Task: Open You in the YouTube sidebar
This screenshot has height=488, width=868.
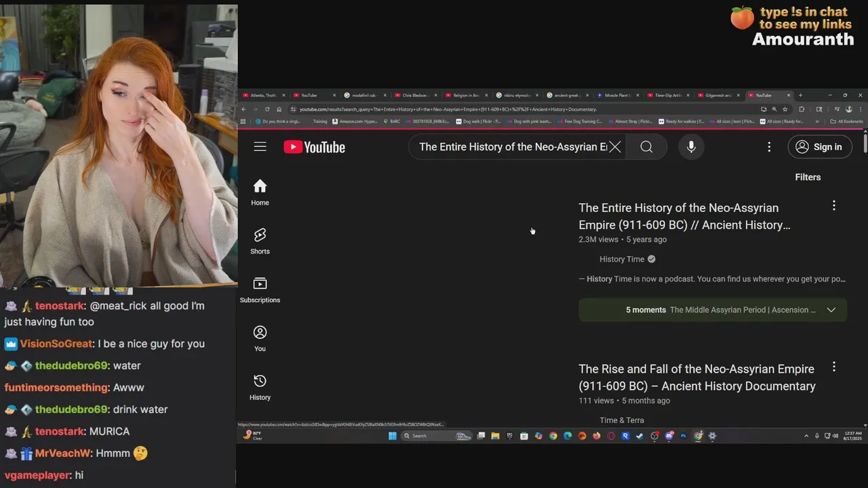Action: (260, 339)
